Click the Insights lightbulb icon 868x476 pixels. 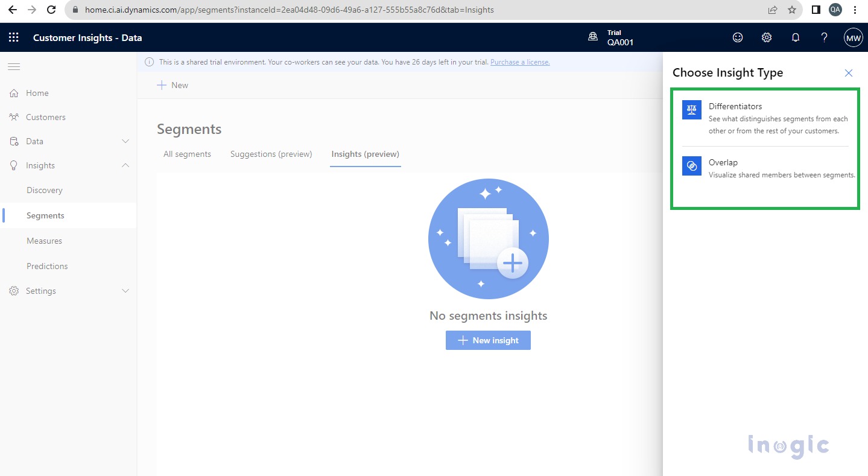(x=14, y=165)
